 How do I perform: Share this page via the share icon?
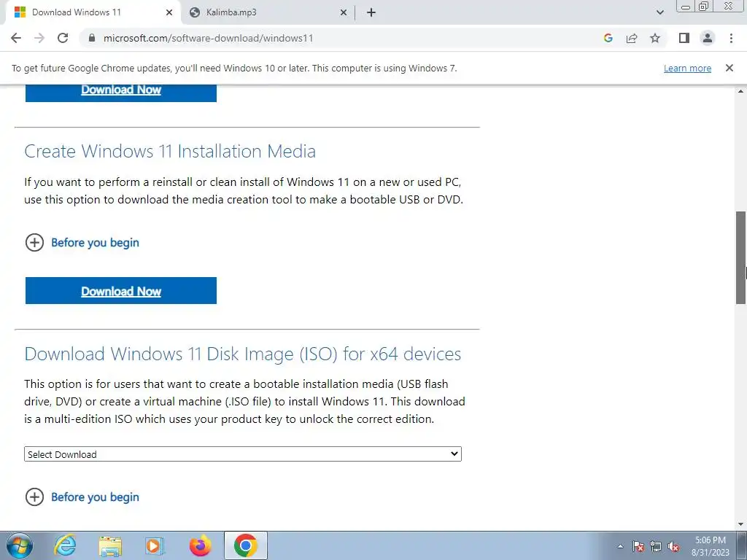[632, 38]
